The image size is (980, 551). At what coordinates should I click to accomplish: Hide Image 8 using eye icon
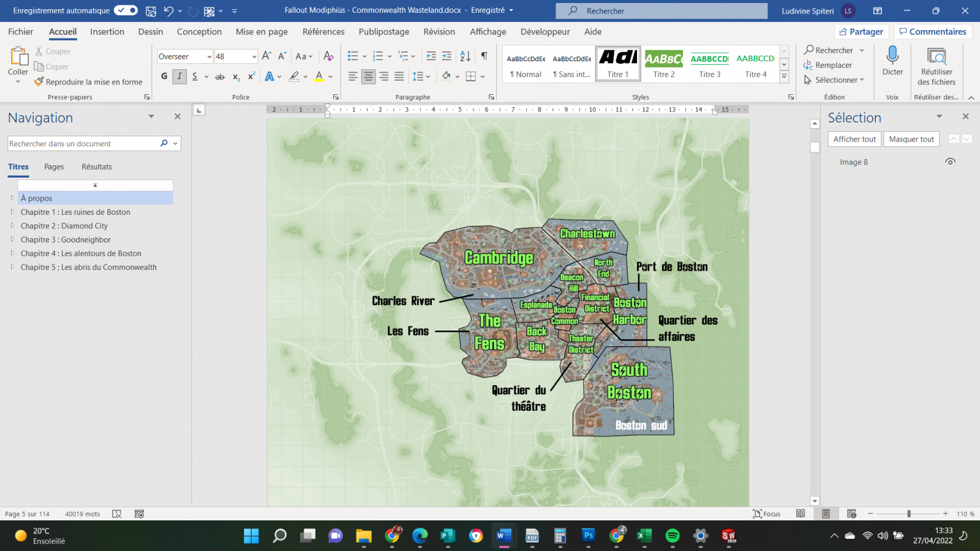click(x=950, y=162)
